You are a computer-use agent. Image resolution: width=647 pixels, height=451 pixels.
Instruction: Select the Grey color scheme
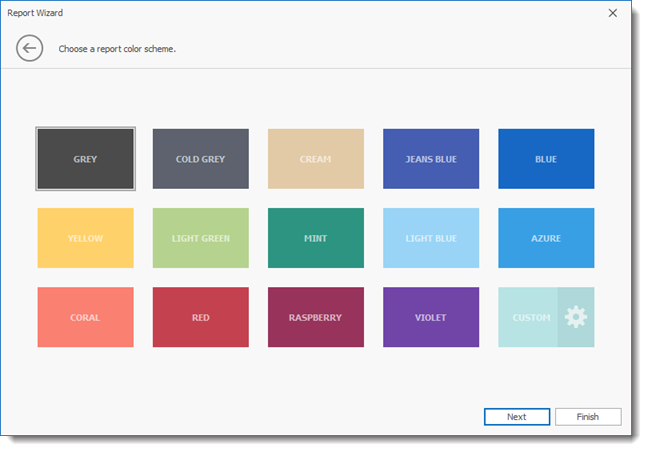[x=85, y=159]
